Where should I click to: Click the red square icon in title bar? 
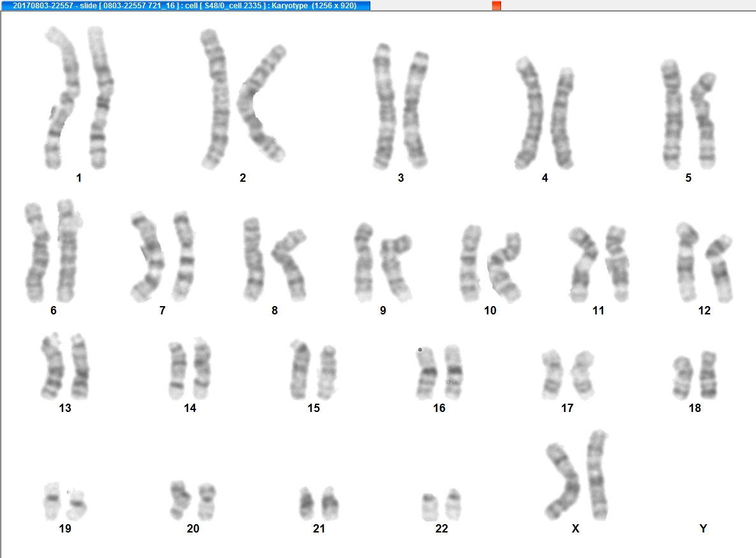click(x=496, y=5)
